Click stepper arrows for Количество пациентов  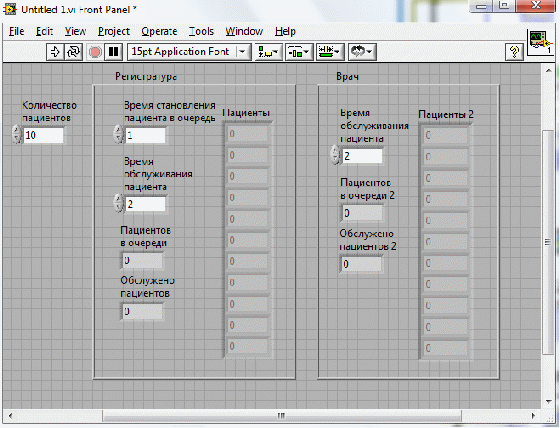(x=17, y=135)
